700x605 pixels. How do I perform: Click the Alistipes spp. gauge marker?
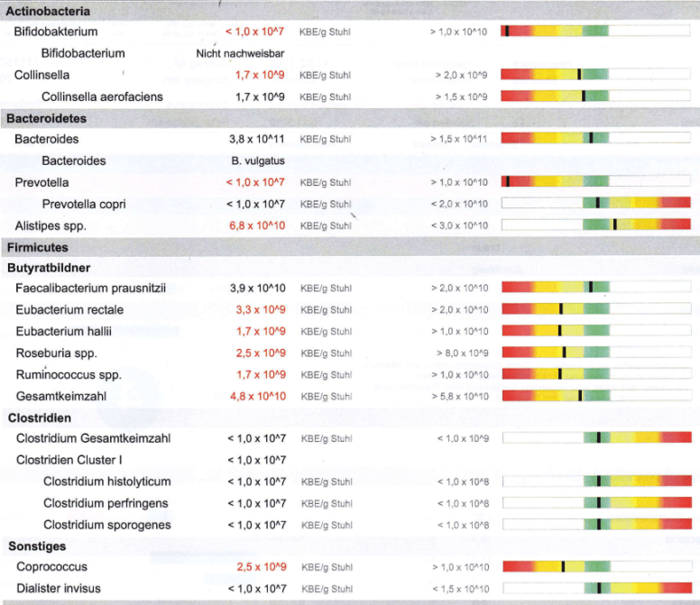click(x=614, y=225)
